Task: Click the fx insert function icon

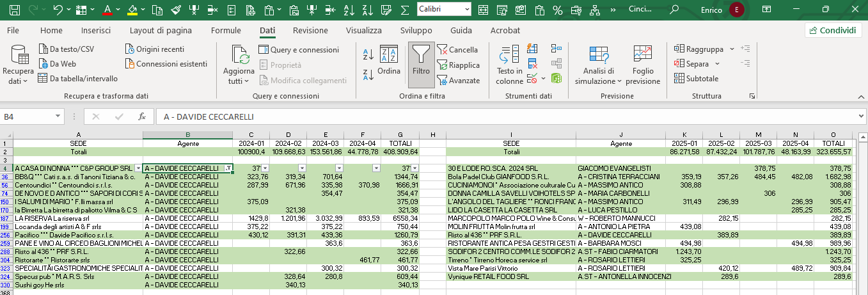Action: tap(143, 117)
